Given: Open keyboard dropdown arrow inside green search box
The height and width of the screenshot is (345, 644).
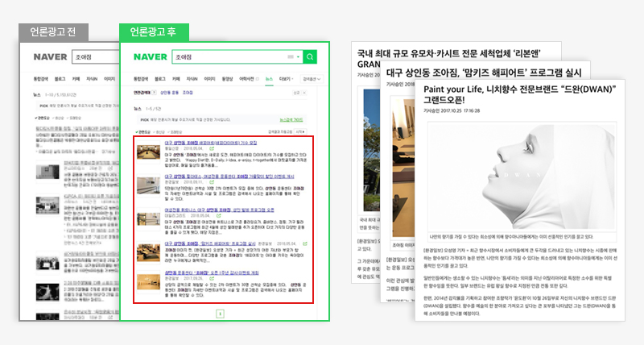Looking at the screenshot, I should pos(298,56).
